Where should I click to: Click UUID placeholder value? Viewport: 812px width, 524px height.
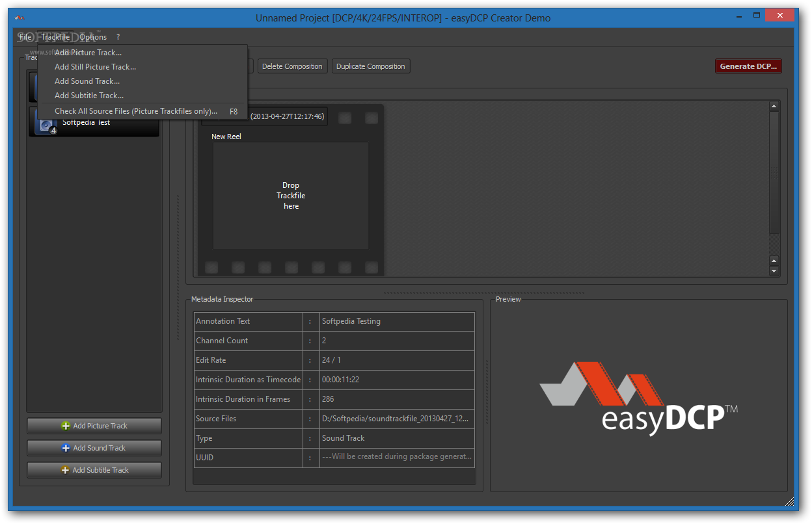[397, 456]
